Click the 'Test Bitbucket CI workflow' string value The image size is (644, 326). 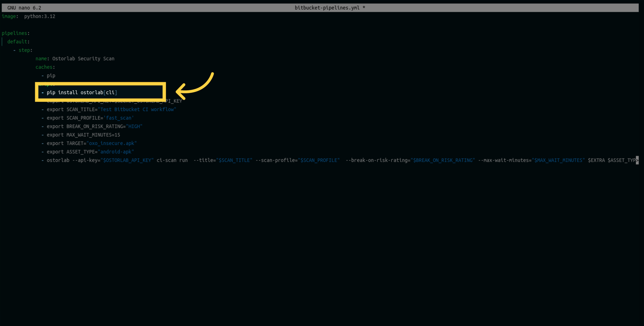coord(137,109)
